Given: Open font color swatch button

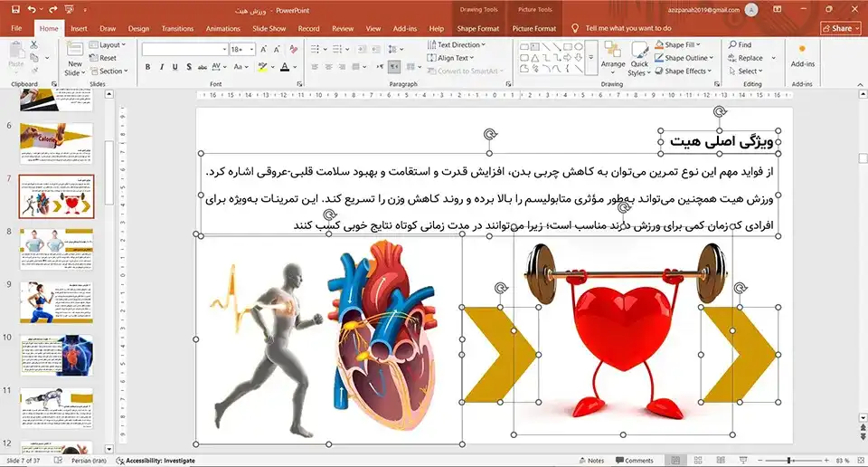Looking at the screenshot, I should [285, 66].
